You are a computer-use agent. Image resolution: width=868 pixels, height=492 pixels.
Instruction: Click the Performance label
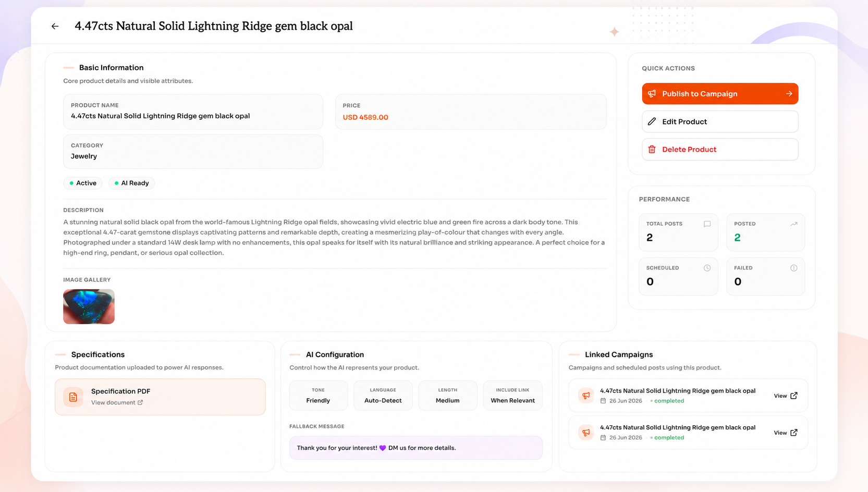(664, 199)
